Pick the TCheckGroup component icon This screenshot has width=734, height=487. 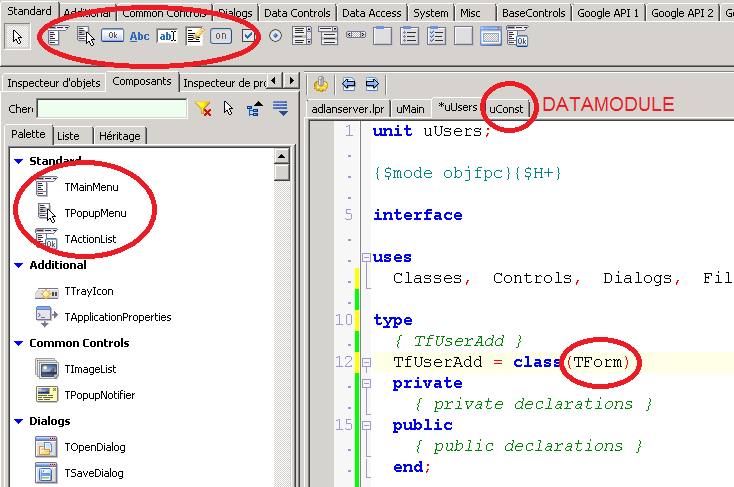click(x=437, y=36)
